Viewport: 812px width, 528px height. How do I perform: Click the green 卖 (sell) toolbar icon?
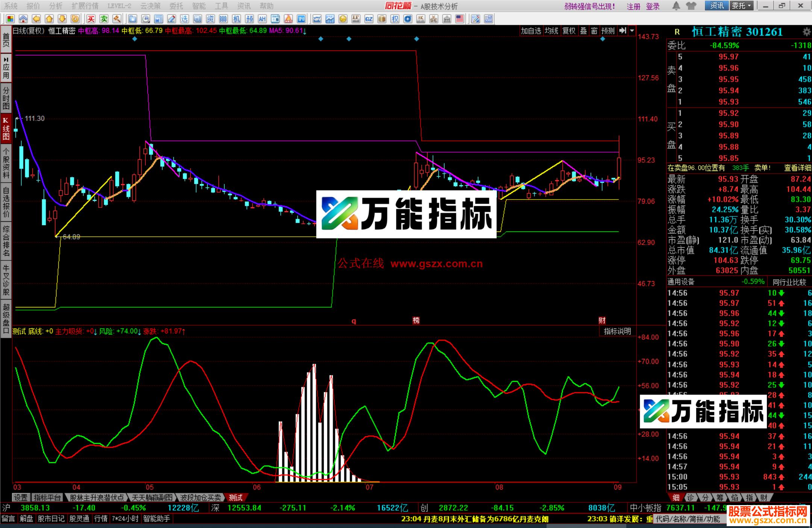pyautogui.click(x=104, y=19)
